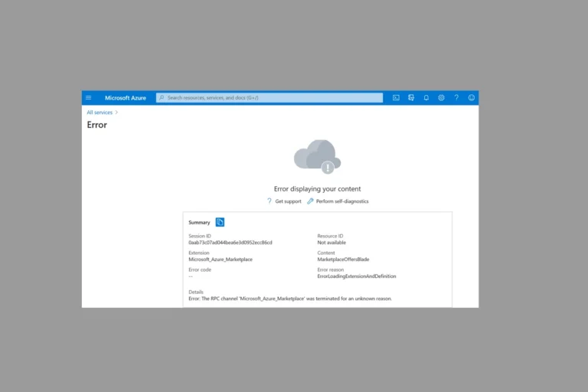Select the MarketplaceOffersBlade content value
Viewport: 588px width, 392px height.
[x=343, y=260]
